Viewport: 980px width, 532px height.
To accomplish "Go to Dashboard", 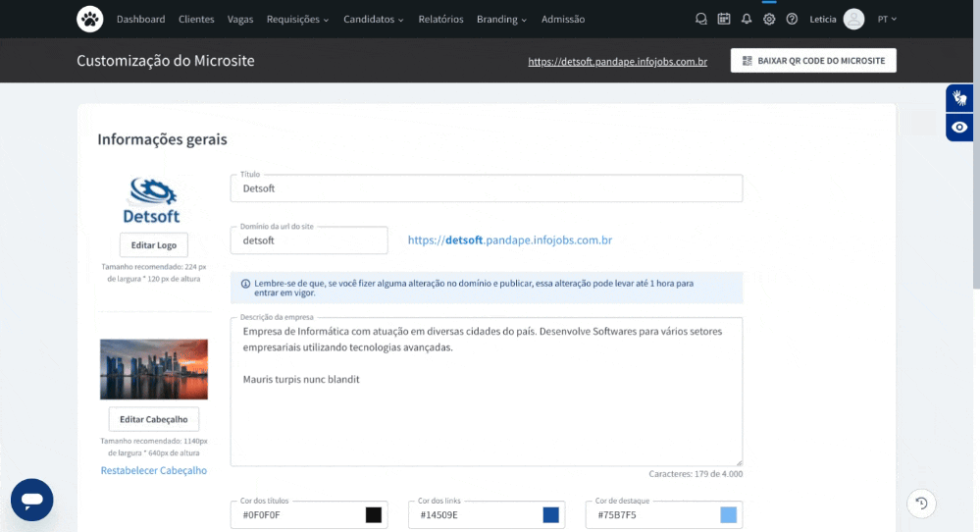I will pos(140,20).
